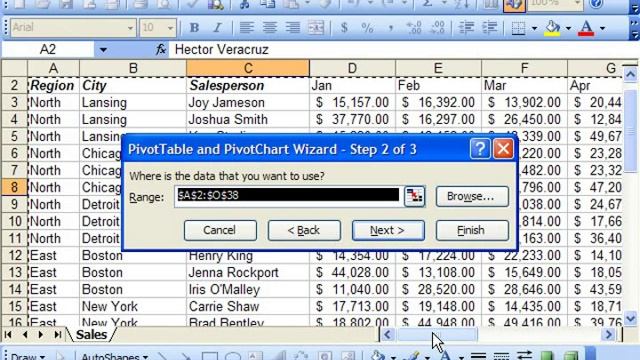Close the PivotTable wizard dialog
This screenshot has width=640, height=360.
pos(503,149)
